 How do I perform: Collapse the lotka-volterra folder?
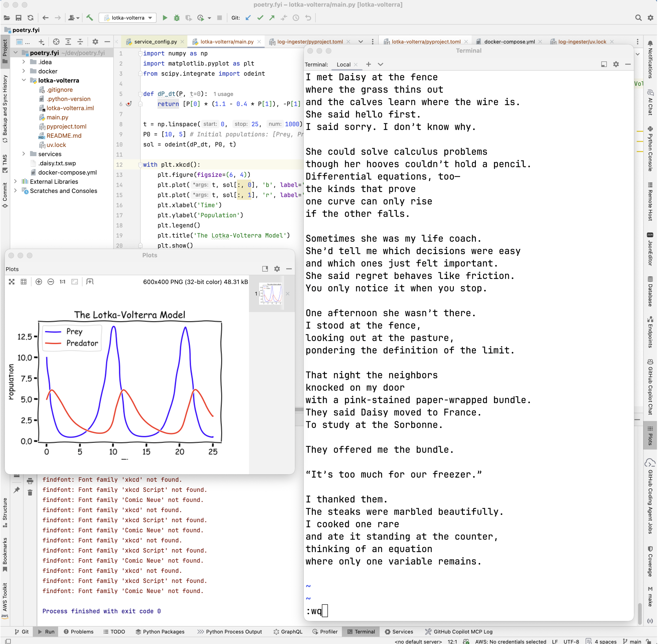point(24,80)
